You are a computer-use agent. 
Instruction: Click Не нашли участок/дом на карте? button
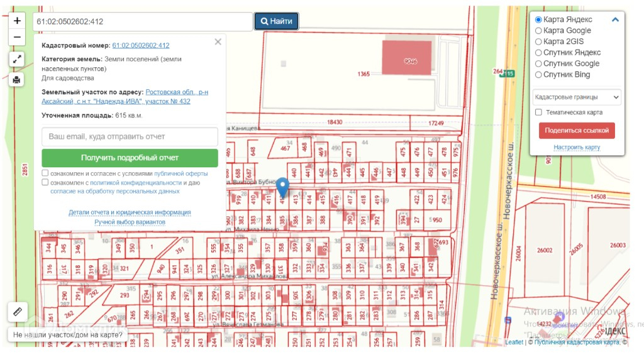(x=68, y=334)
